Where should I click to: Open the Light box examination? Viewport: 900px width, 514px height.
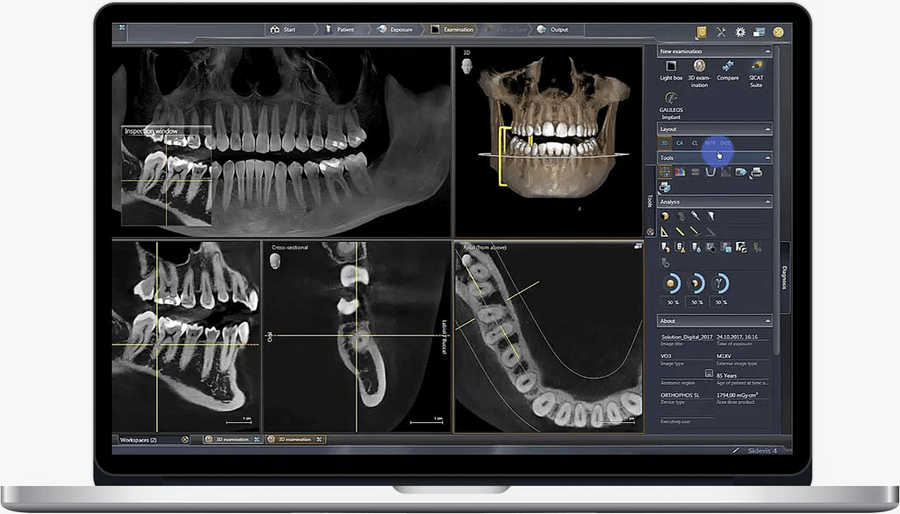point(671,67)
